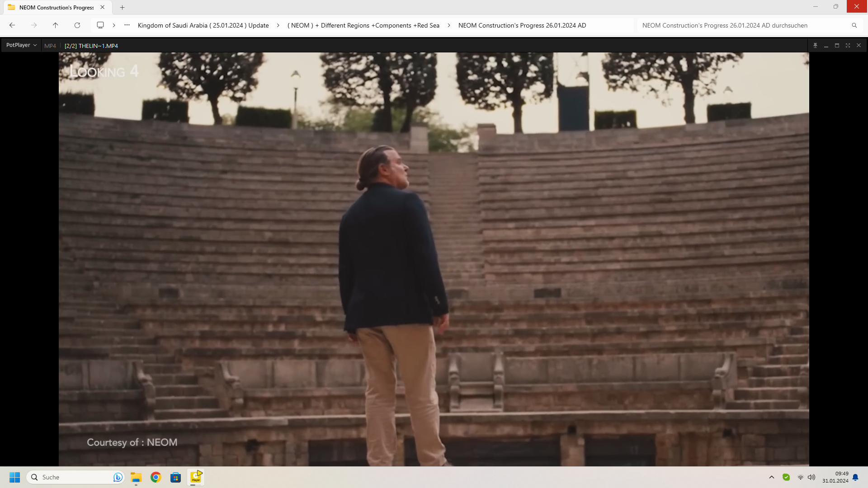Pin PotPlayer window always on top

[x=815, y=46]
